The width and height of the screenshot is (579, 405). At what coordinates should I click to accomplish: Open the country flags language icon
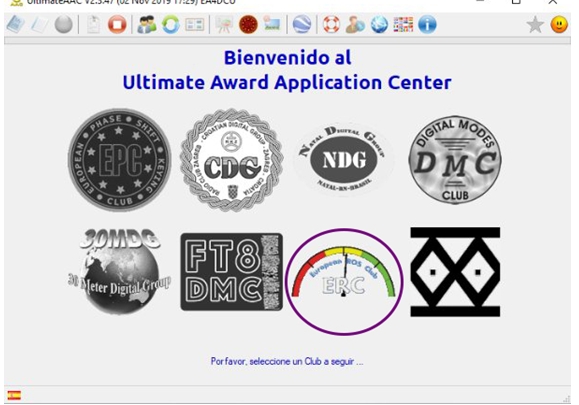tap(403, 25)
